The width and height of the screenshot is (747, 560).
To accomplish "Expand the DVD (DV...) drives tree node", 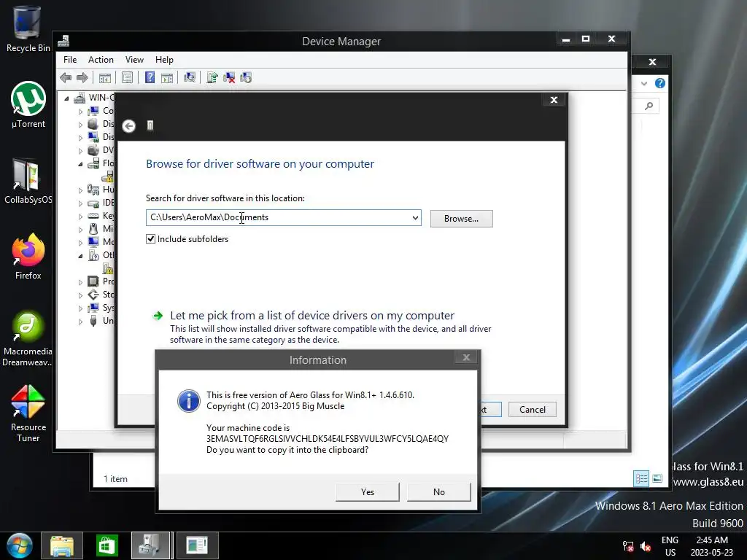I will [x=80, y=150].
